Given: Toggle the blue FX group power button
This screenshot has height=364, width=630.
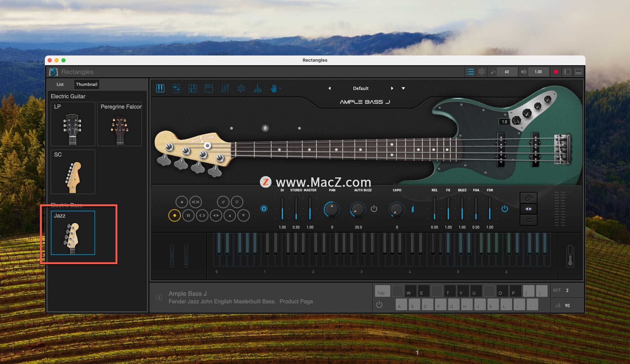Looking at the screenshot, I should [x=505, y=209].
